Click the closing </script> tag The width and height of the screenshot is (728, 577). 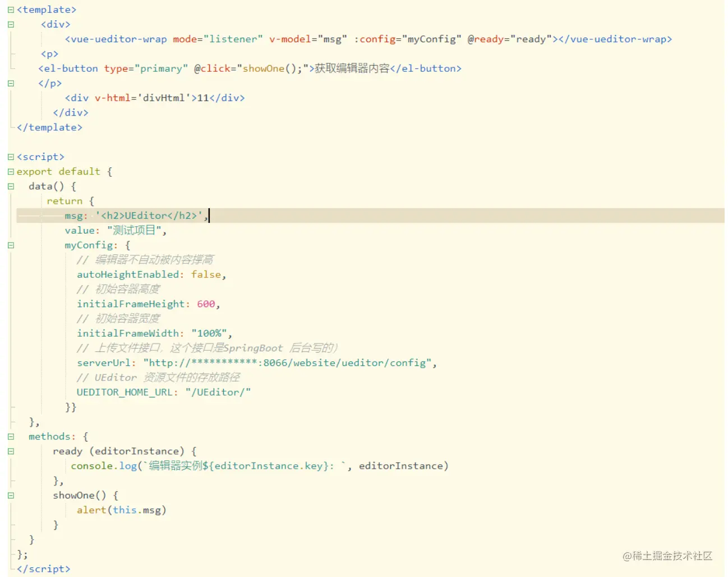[44, 569]
